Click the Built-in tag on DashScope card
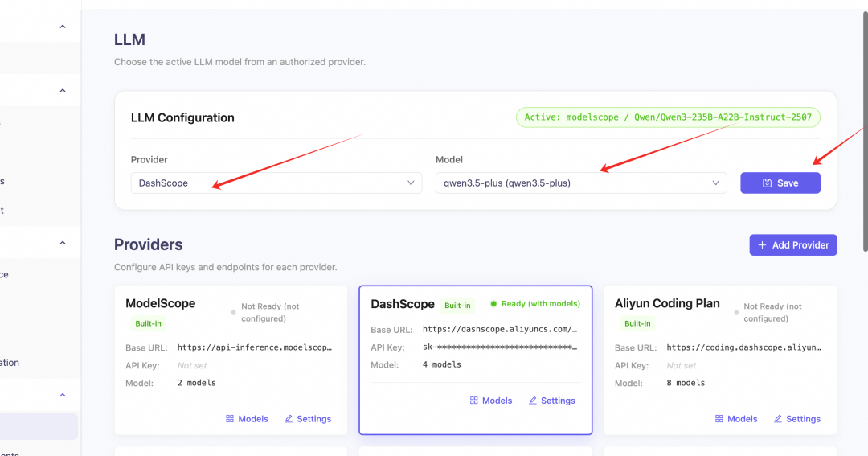The width and height of the screenshot is (868, 456). [x=457, y=306]
